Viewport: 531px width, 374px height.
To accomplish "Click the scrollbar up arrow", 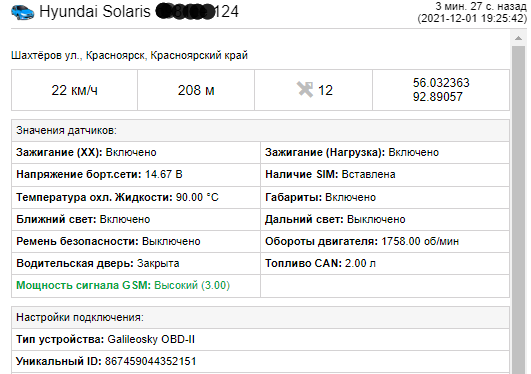I will 518,38.
